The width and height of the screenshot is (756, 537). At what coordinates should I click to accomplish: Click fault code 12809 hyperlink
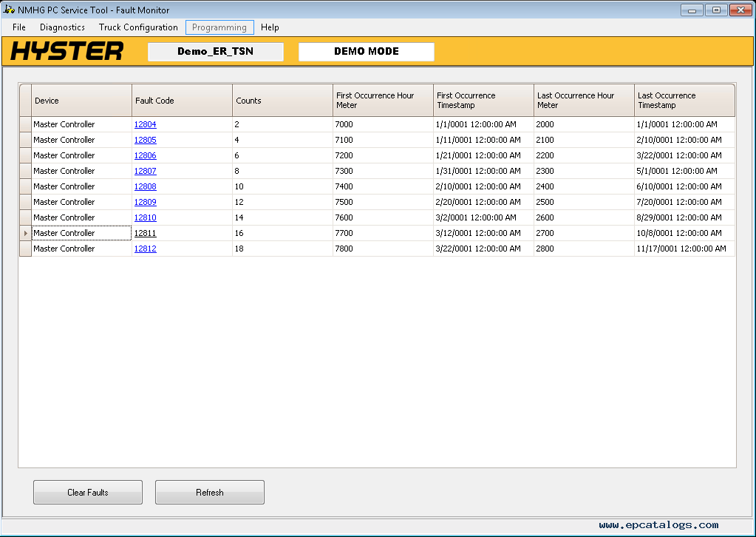(x=145, y=202)
